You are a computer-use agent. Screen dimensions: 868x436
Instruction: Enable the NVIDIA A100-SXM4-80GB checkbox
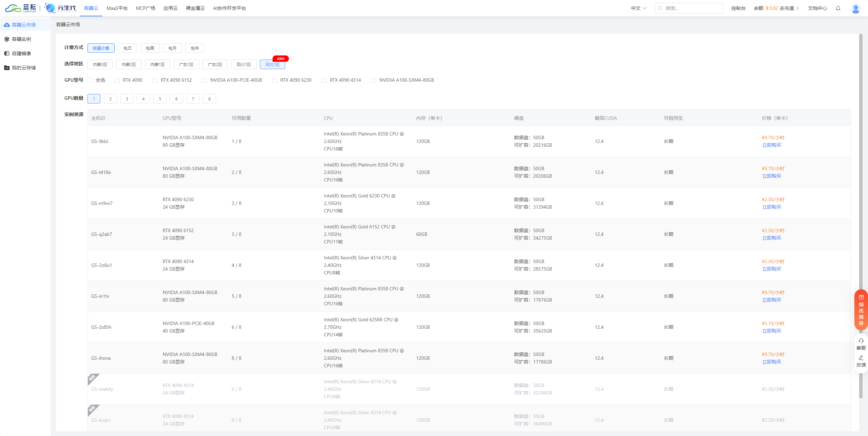[x=374, y=80]
